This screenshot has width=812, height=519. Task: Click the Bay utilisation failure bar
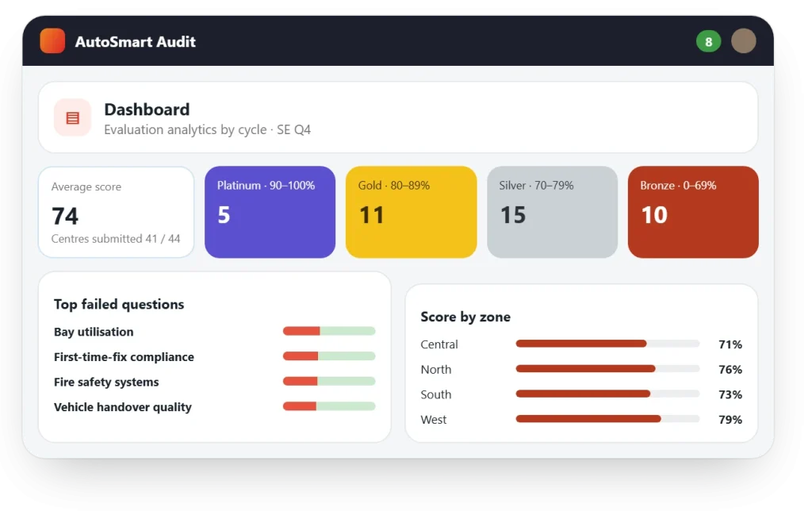coord(329,331)
